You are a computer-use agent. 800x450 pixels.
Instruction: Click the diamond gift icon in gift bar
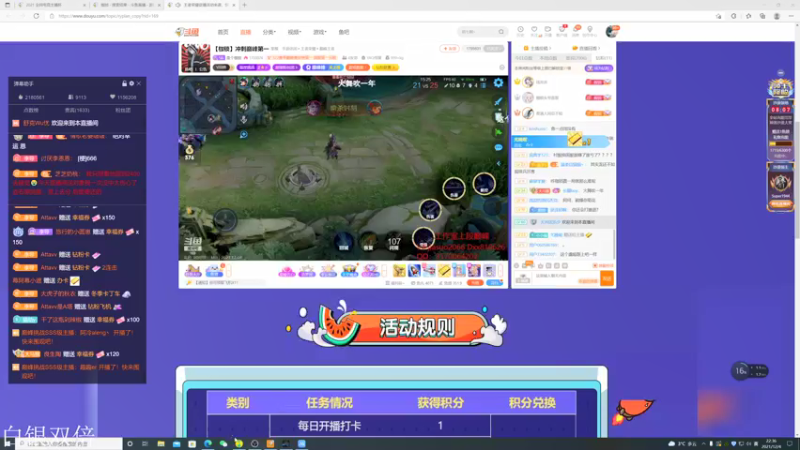[369, 270]
